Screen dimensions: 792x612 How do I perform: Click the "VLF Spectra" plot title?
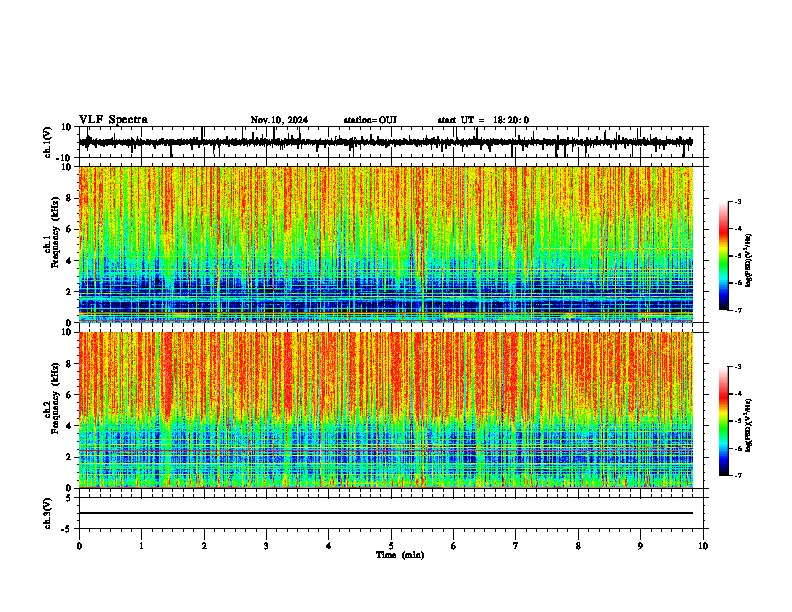pyautogui.click(x=113, y=120)
